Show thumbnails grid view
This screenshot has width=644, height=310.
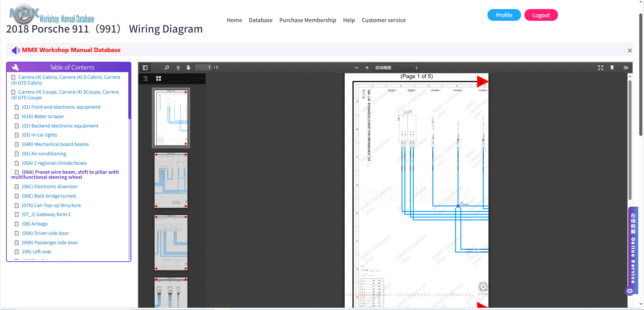click(159, 79)
